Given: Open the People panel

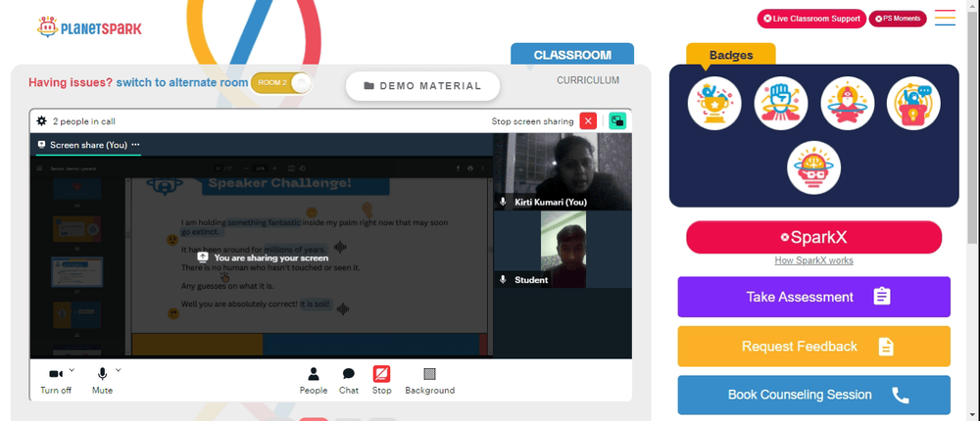Looking at the screenshot, I should click(x=314, y=381).
